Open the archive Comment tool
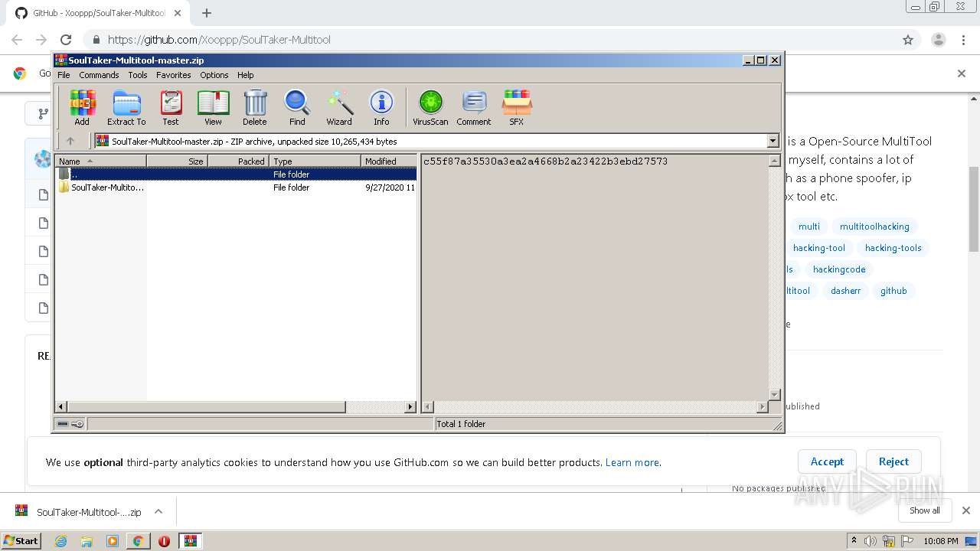 (x=474, y=107)
